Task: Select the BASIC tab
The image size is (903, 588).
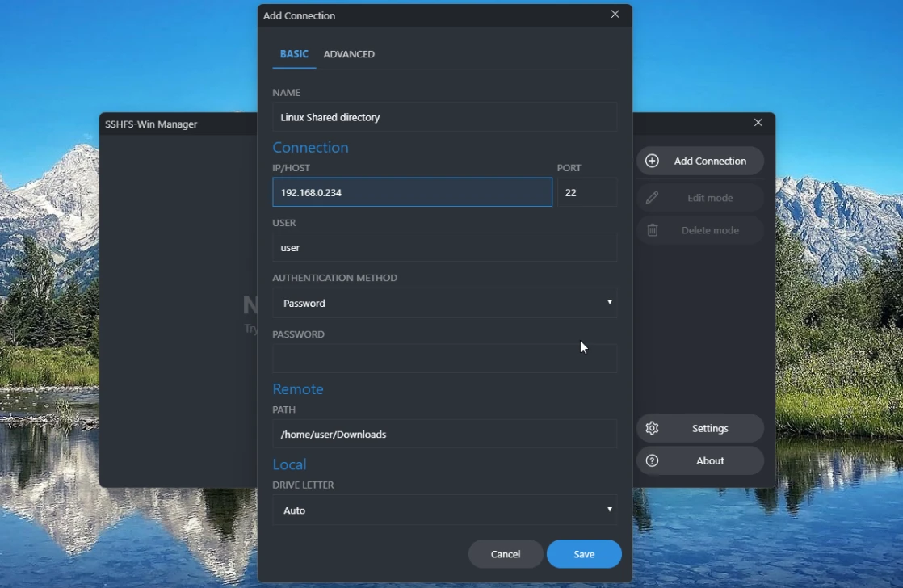Action: 294,54
